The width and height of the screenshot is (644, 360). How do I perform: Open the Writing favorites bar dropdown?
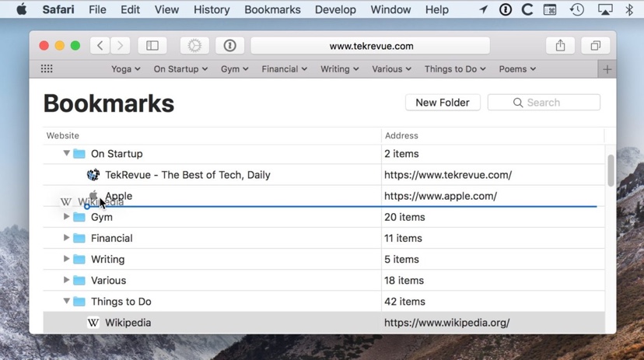(x=340, y=69)
